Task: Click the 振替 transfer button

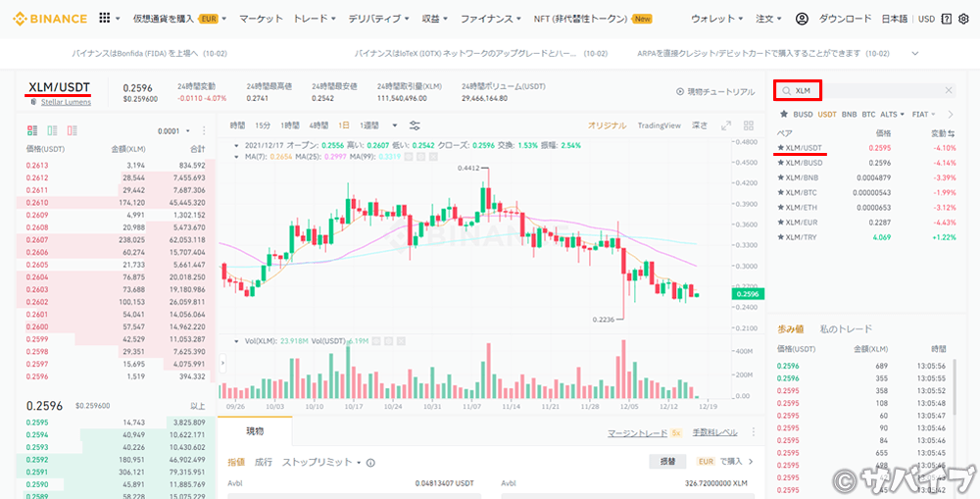Action: tap(667, 462)
